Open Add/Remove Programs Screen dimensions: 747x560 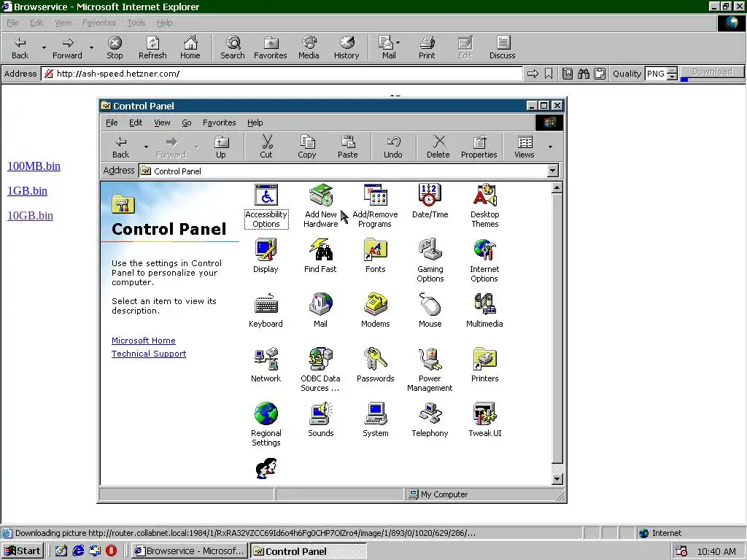tap(375, 206)
